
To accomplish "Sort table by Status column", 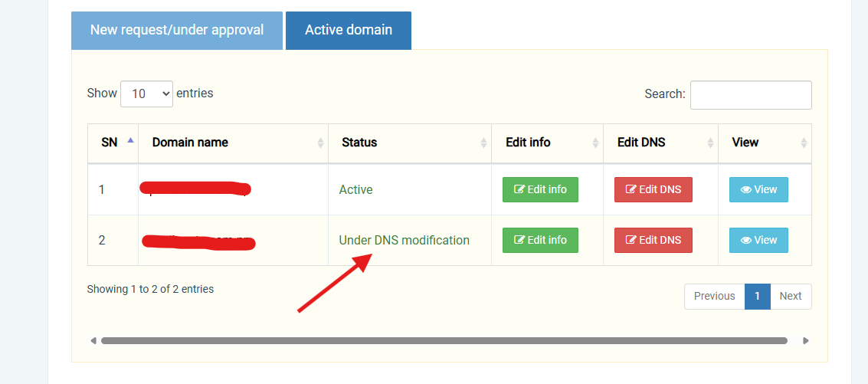I will point(410,143).
